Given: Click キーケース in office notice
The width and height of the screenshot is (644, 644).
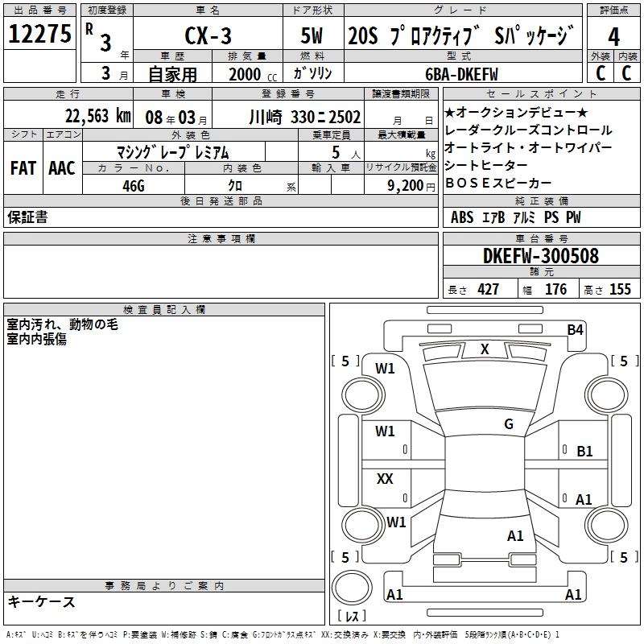Looking at the screenshot, I should (x=41, y=602).
